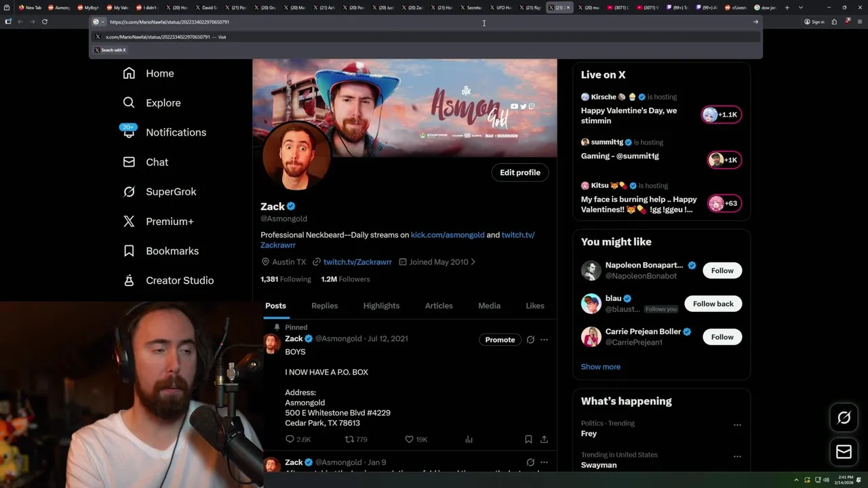Screen dimensions: 868x488
Task: Open the kick.com/asmongold link
Action: [448, 235]
